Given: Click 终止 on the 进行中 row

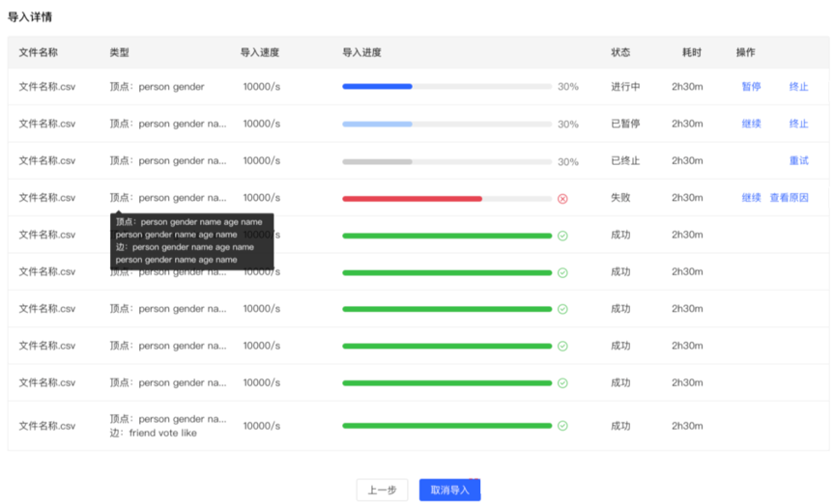Looking at the screenshot, I should (x=798, y=87).
